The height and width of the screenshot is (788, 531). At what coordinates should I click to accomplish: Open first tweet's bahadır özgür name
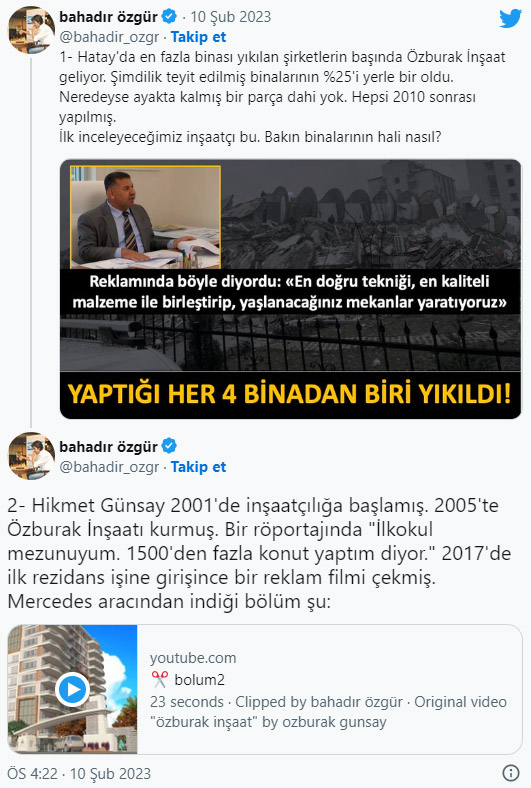(x=109, y=17)
